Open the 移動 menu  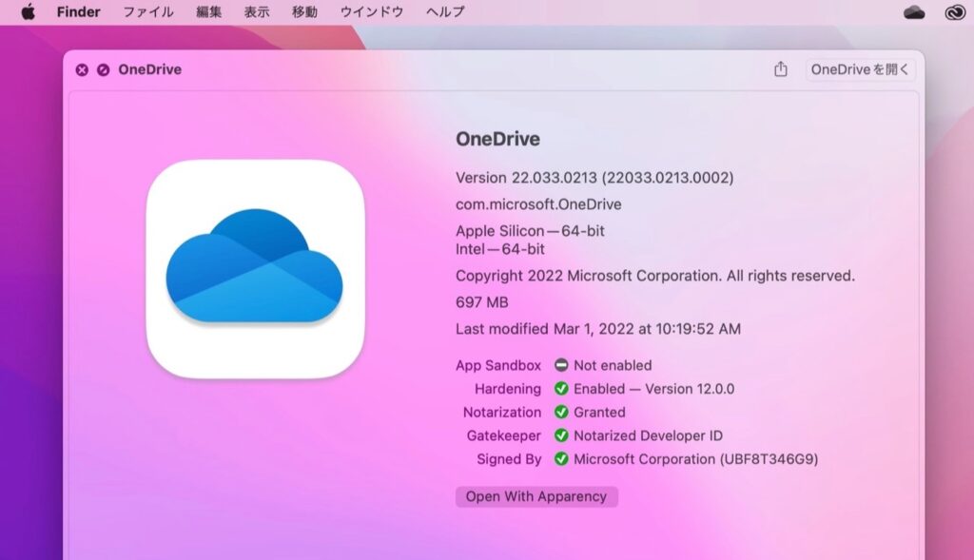(304, 11)
